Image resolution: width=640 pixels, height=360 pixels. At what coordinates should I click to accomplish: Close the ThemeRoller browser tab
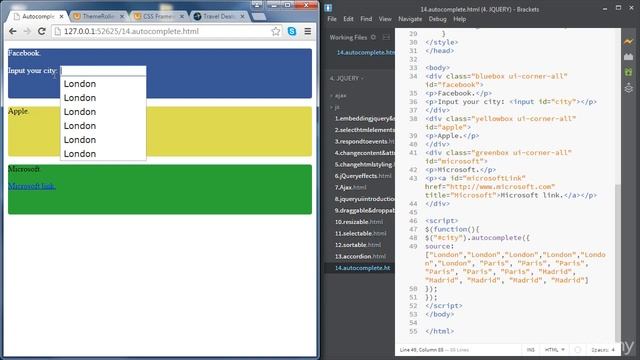click(122, 16)
